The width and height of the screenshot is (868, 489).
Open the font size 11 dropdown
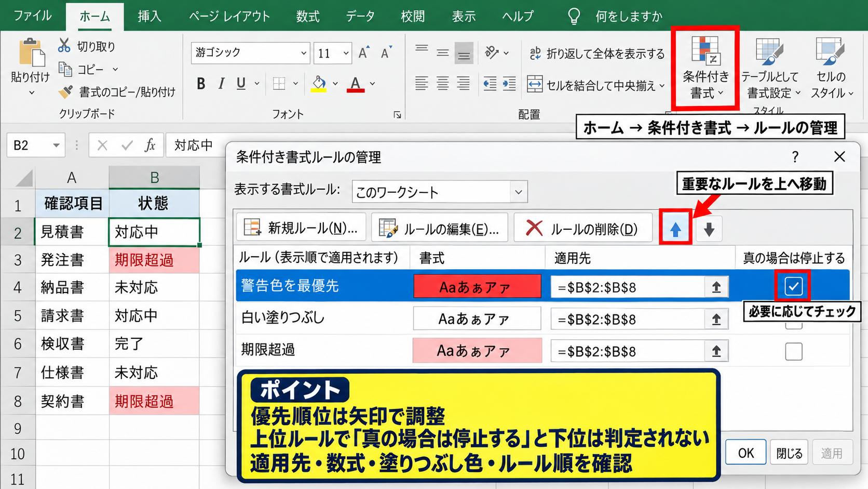click(346, 53)
